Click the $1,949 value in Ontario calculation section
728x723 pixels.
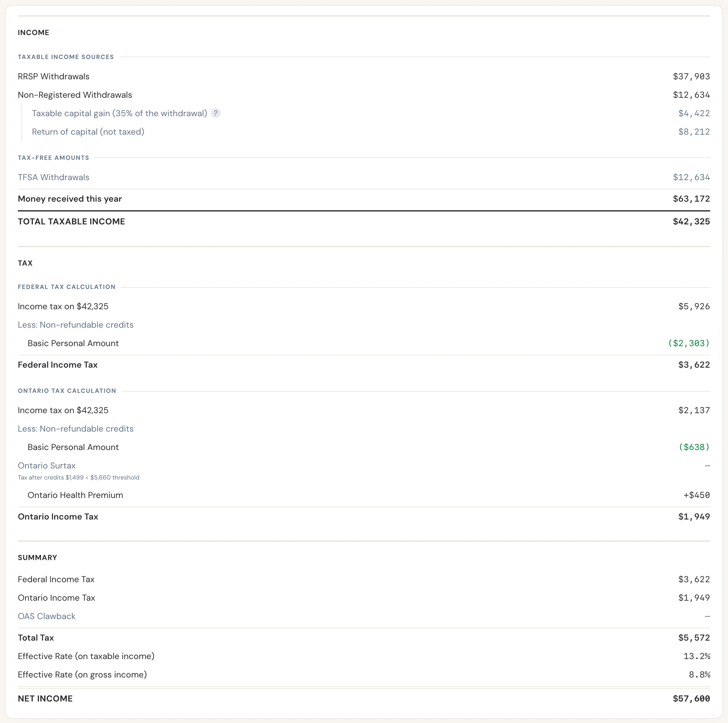694,517
